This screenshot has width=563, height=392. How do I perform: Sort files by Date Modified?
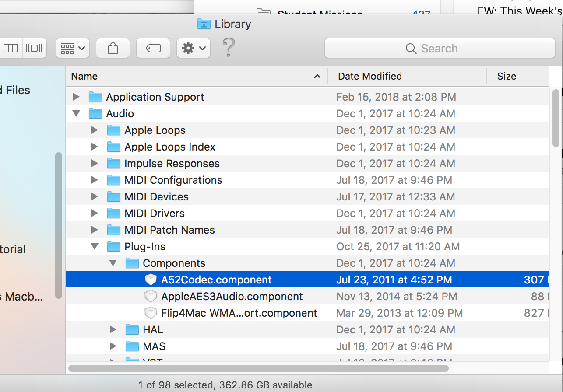pos(369,76)
